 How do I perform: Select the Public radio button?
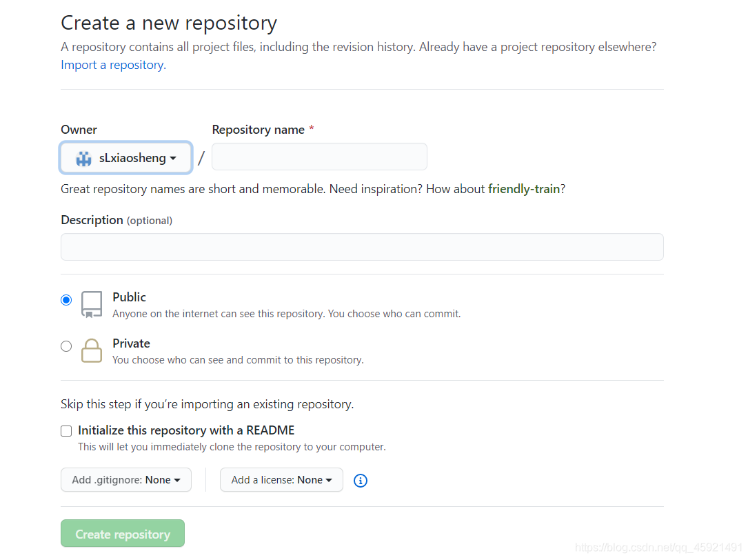point(66,300)
